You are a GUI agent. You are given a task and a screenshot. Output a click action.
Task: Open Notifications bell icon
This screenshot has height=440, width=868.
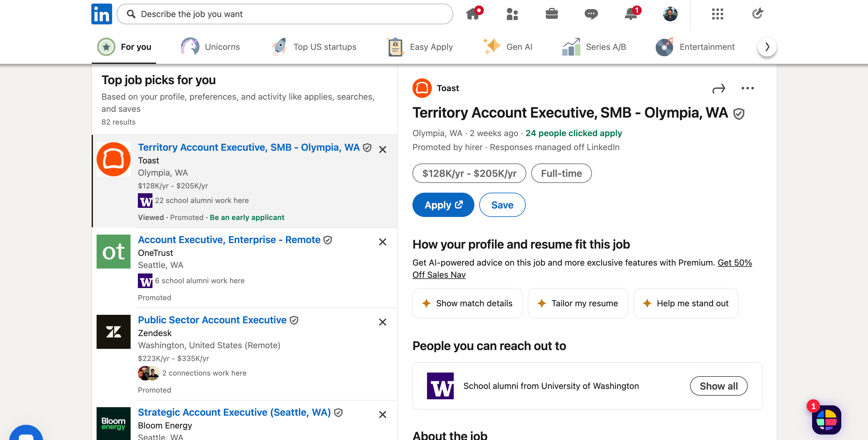pos(631,14)
